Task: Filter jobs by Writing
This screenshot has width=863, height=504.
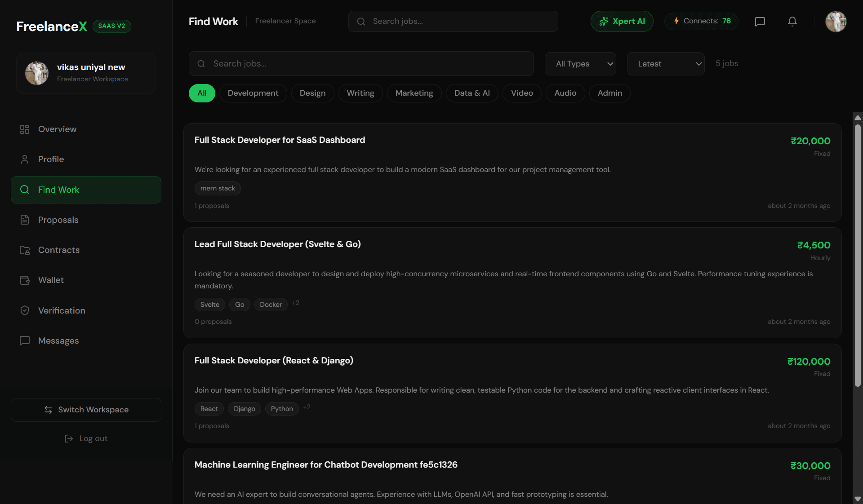Action: pyautogui.click(x=360, y=93)
